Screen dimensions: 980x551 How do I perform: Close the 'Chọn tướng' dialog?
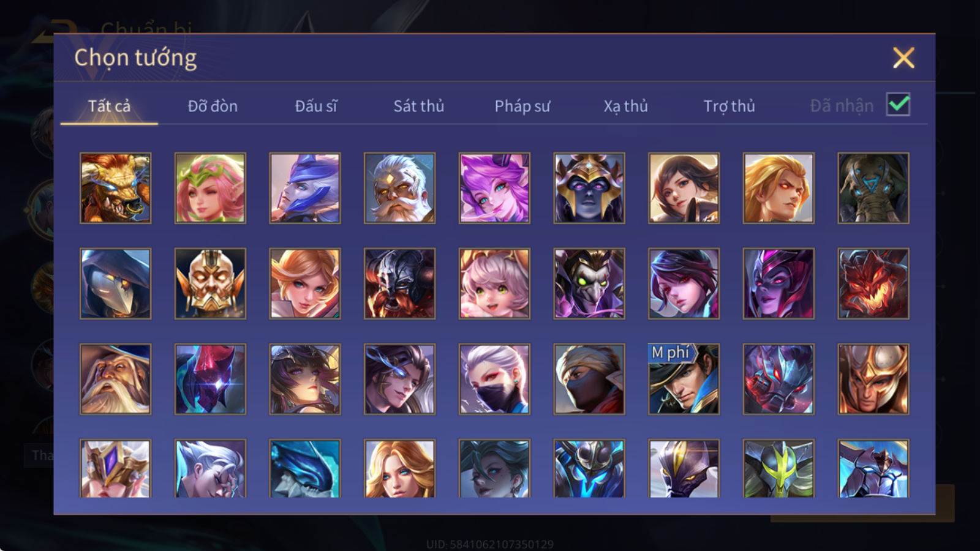pyautogui.click(x=903, y=58)
